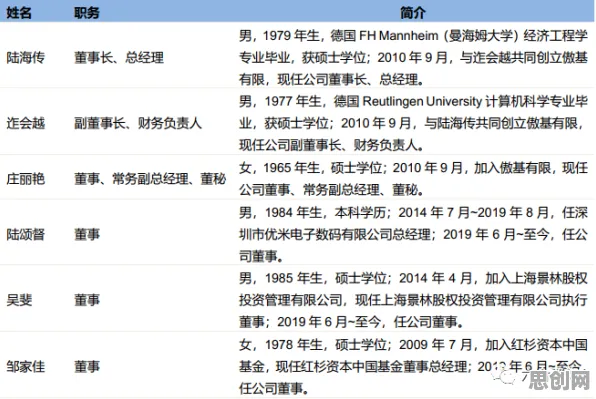Viewport: 596px width, 399px height.
Task: Select the name 邹家佳
Action: point(25,367)
